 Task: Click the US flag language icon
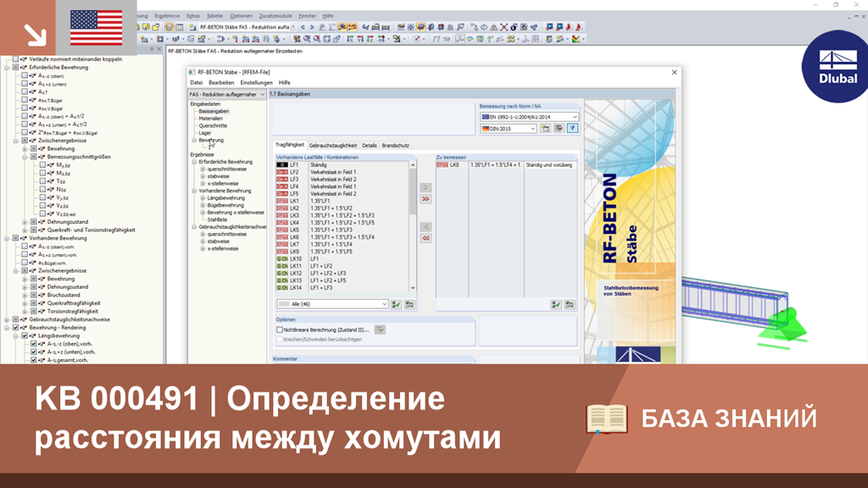(x=97, y=28)
